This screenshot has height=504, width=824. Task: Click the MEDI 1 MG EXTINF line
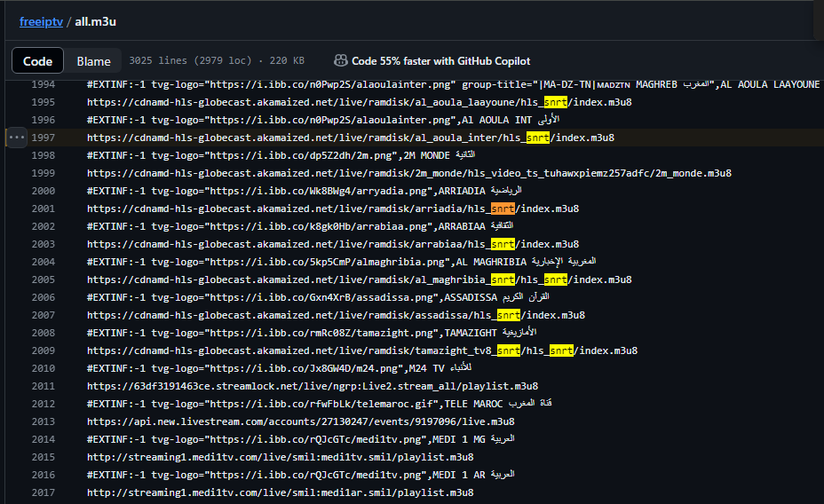click(x=301, y=439)
